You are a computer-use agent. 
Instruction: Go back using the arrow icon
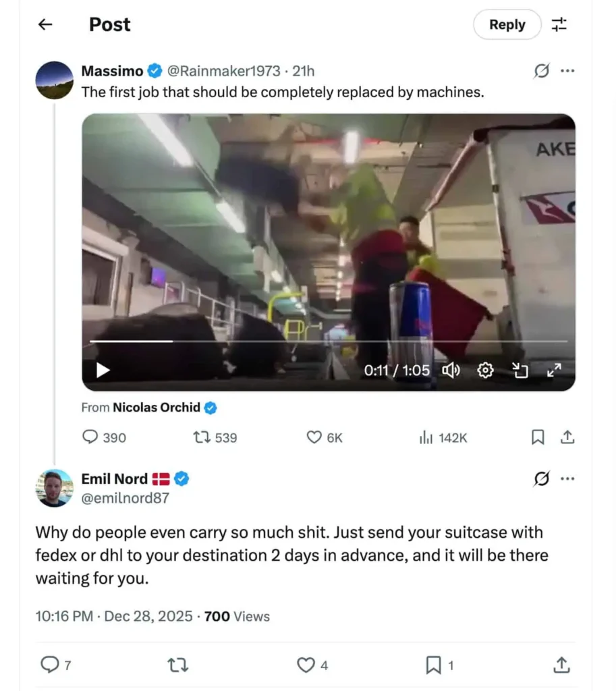pos(45,25)
